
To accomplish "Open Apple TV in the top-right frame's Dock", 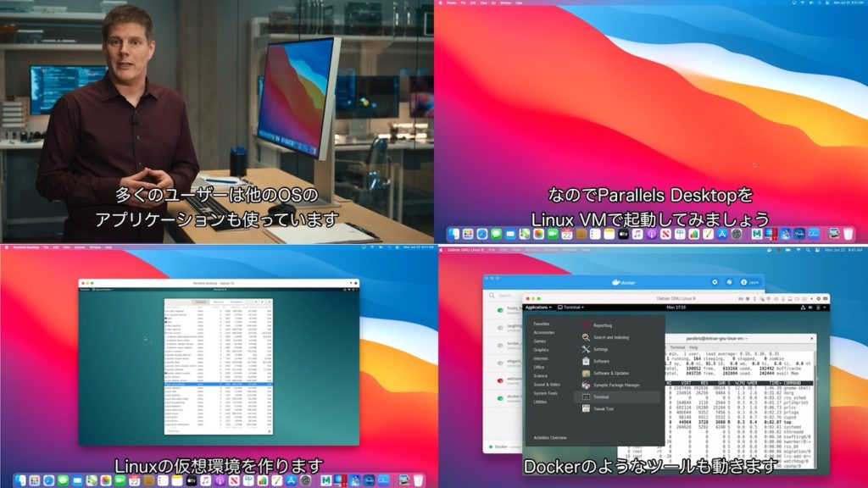I will 623,234.
